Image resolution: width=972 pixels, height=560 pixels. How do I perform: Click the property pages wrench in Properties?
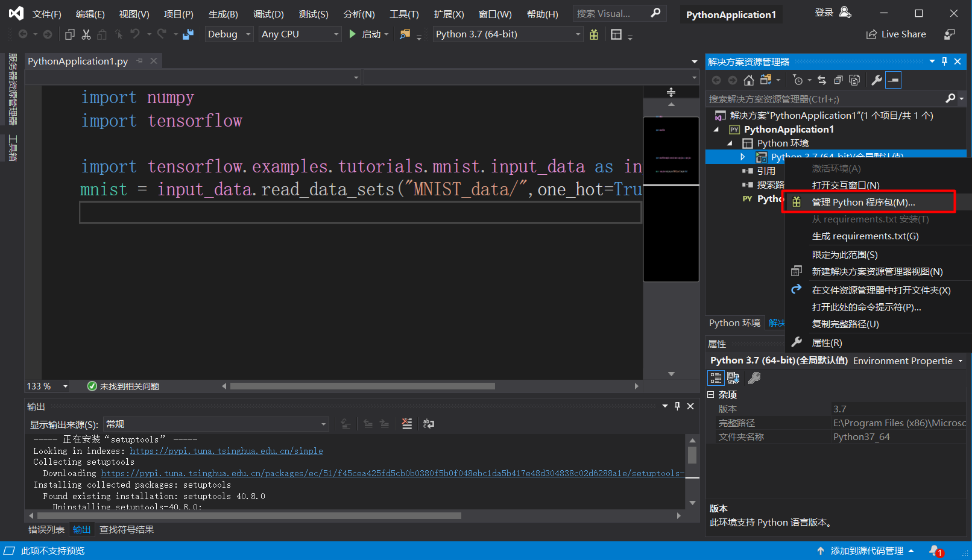pyautogui.click(x=754, y=378)
